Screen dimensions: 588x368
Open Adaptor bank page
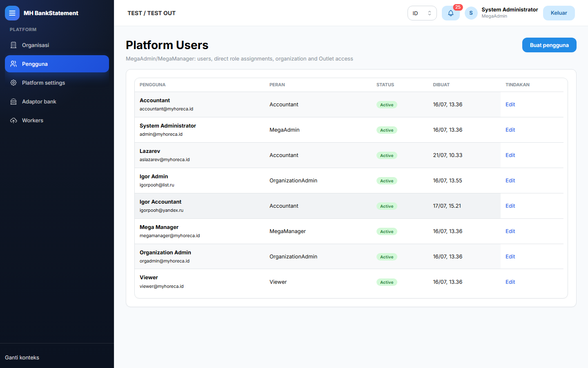(x=57, y=101)
